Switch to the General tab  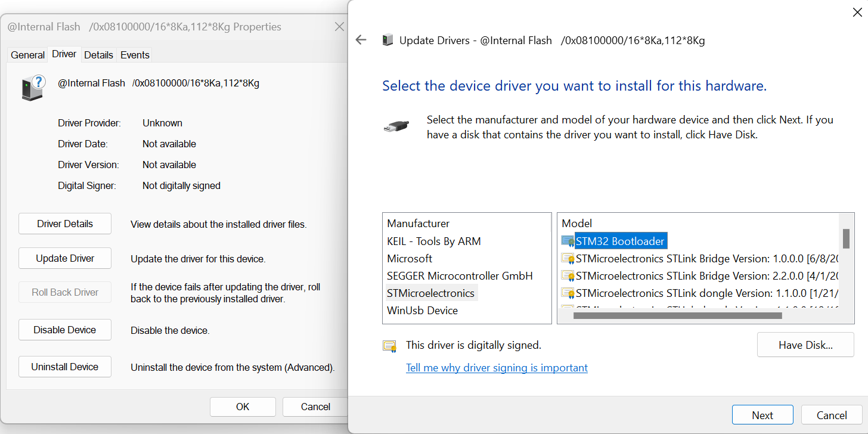[27, 55]
